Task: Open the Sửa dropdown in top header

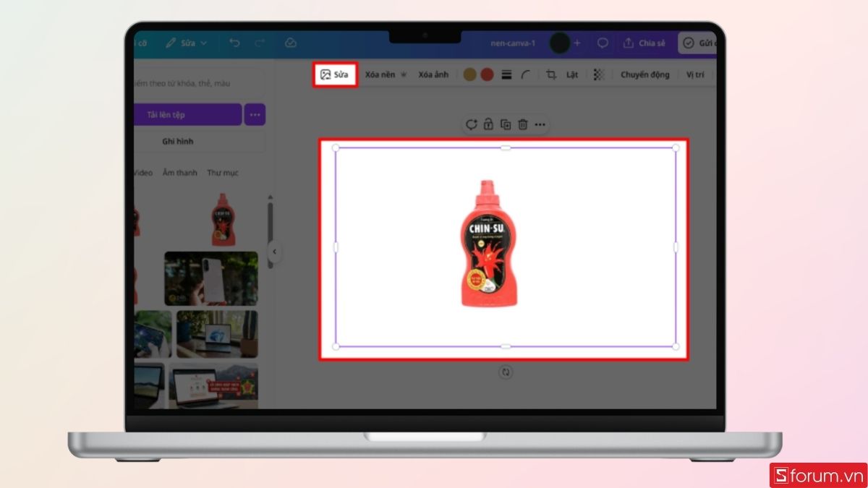Action: [x=187, y=43]
